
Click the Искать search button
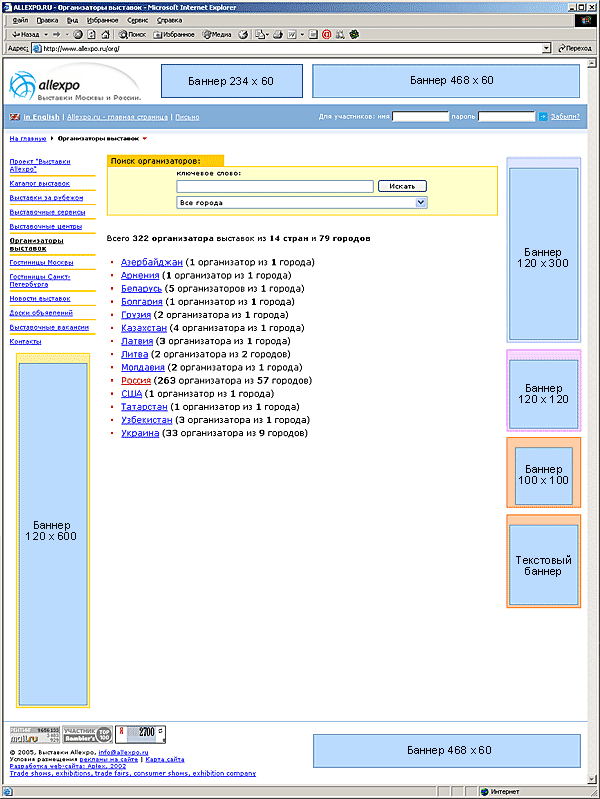[402, 187]
